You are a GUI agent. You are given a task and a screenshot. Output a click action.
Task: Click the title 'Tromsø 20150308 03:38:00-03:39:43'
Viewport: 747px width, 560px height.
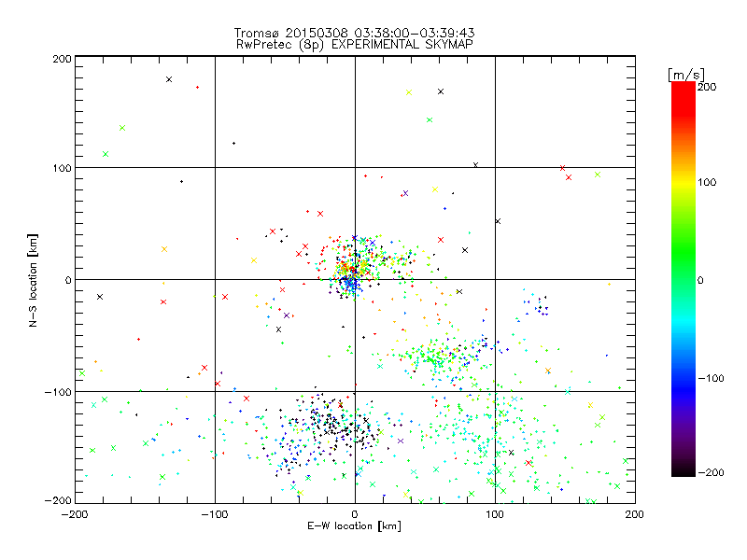354,33
